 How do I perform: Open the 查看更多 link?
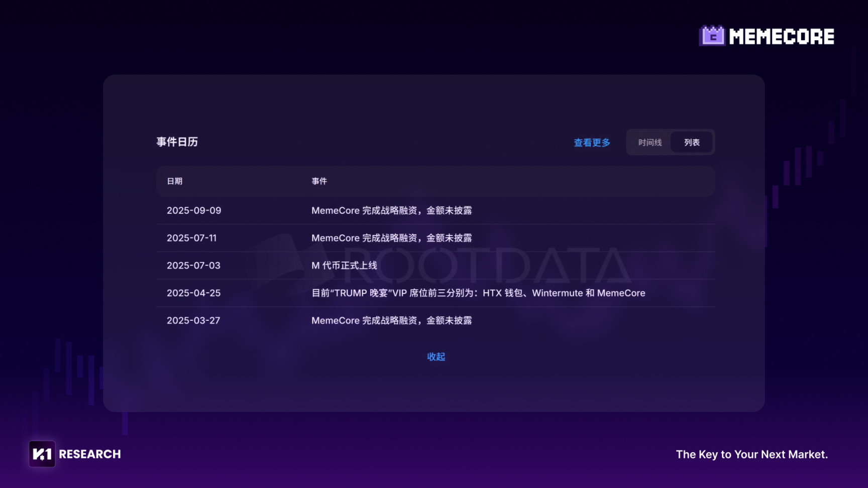click(592, 143)
